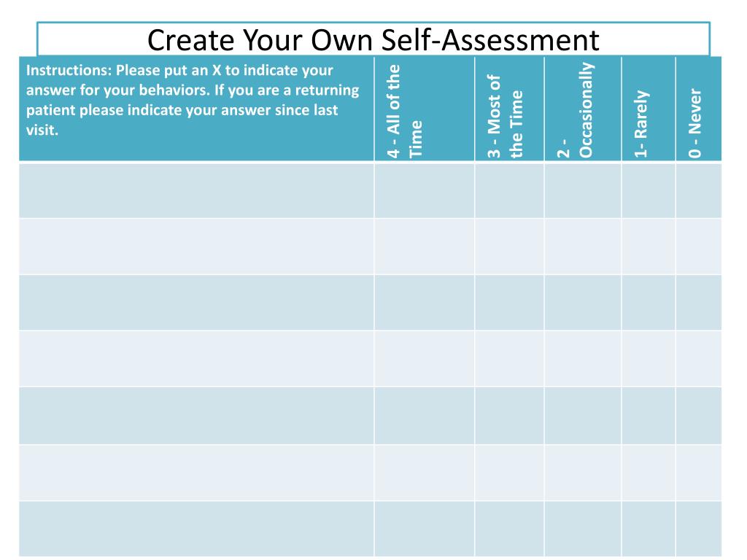747x560 pixels.
Task: Select the last row's blank behavior cell
Action: (x=196, y=529)
